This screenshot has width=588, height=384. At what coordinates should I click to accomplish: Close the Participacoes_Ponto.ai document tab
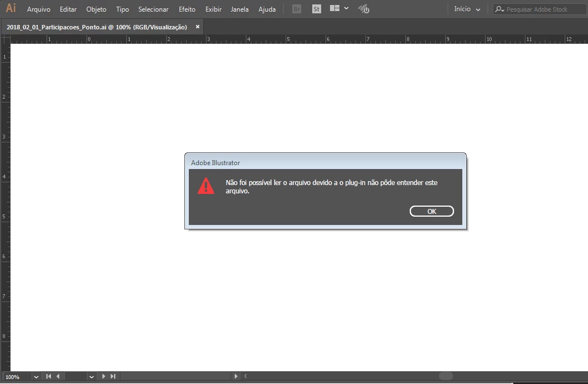point(198,27)
